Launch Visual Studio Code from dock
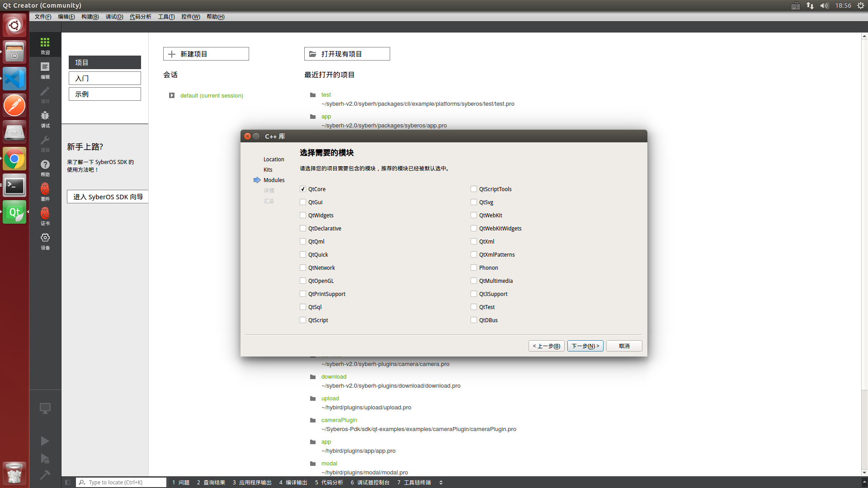 14,79
